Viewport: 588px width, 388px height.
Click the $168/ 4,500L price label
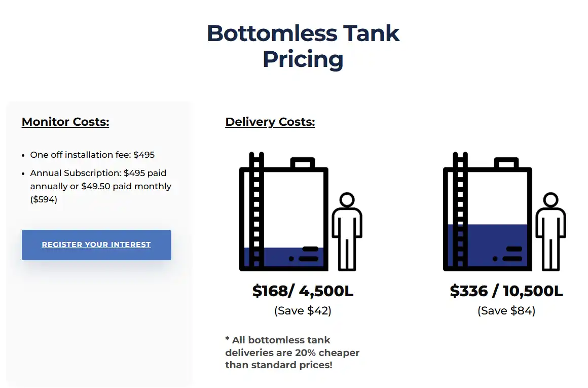pos(303,291)
